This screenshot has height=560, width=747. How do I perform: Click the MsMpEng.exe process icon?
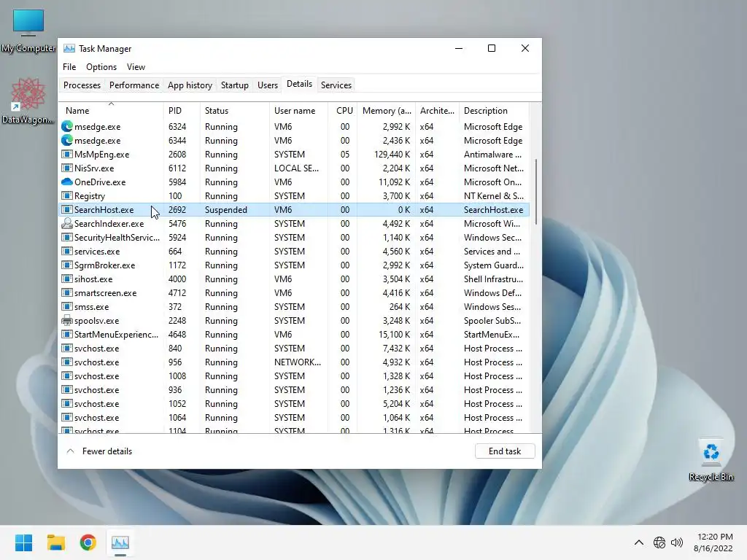pos(67,155)
